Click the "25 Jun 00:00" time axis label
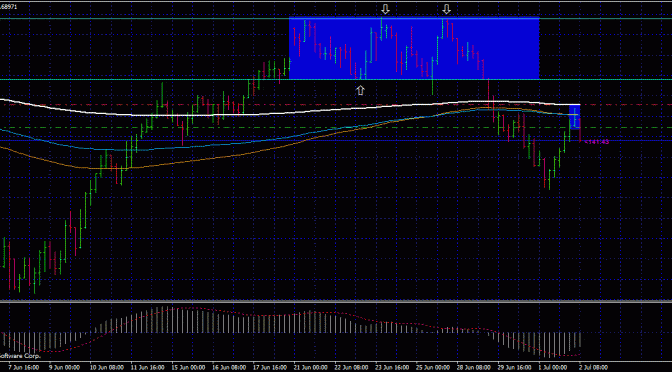The width and height of the screenshot is (672, 372). click(432, 368)
